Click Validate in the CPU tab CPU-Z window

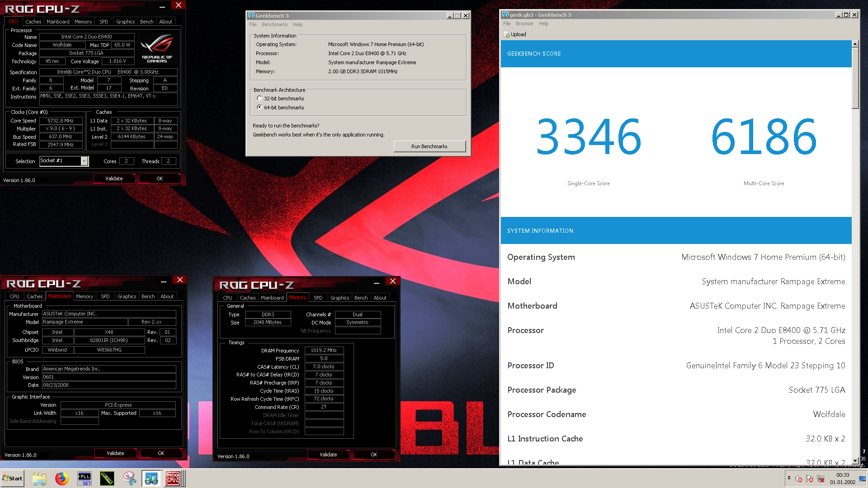coord(114,178)
